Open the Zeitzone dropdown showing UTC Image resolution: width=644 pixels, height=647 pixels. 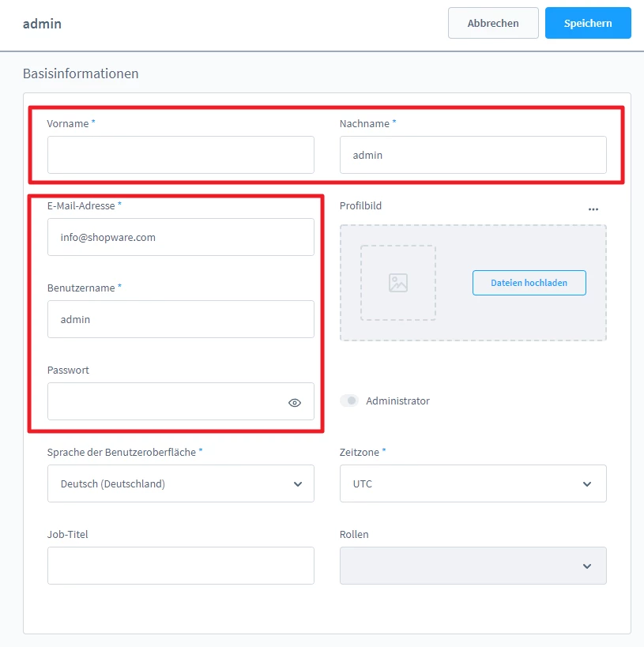pos(473,483)
